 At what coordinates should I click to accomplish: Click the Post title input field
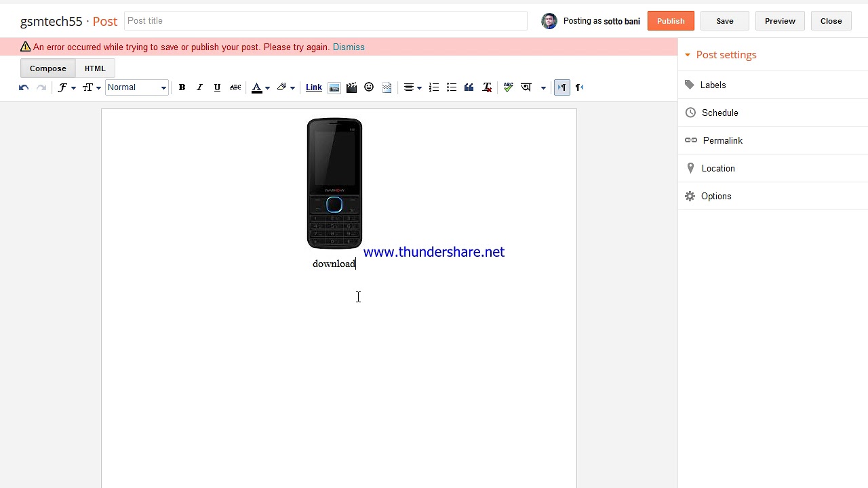coord(325,21)
